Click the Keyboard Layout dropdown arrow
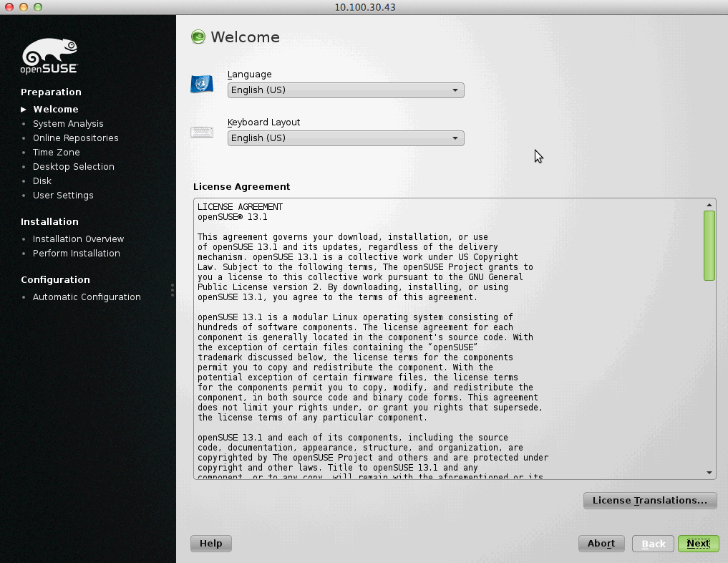This screenshot has height=563, width=728. pyautogui.click(x=455, y=138)
